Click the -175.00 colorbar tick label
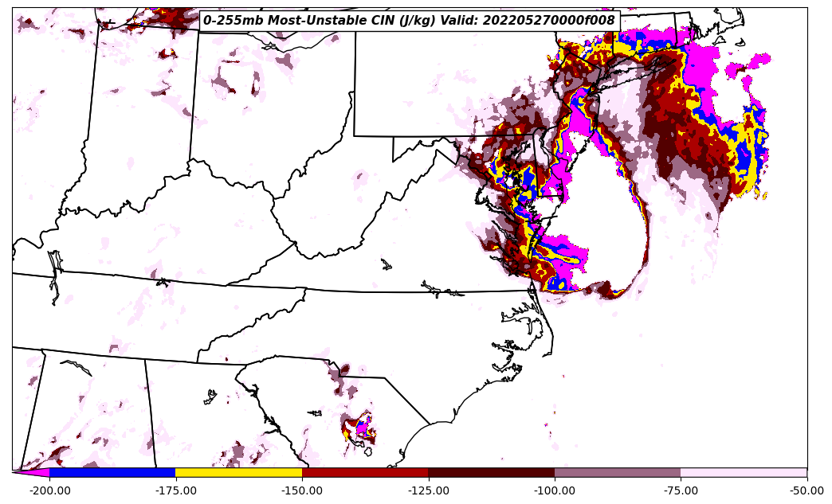Image resolution: width=832 pixels, height=504 pixels. 175,490
